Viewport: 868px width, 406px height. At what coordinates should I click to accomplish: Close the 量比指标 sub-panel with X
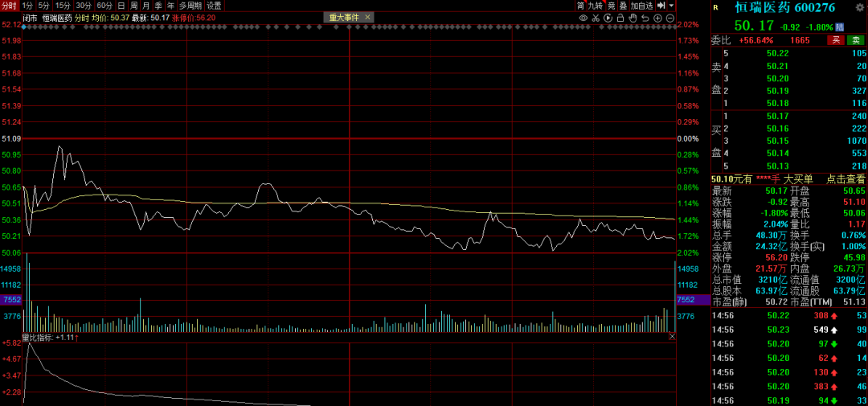click(x=672, y=336)
